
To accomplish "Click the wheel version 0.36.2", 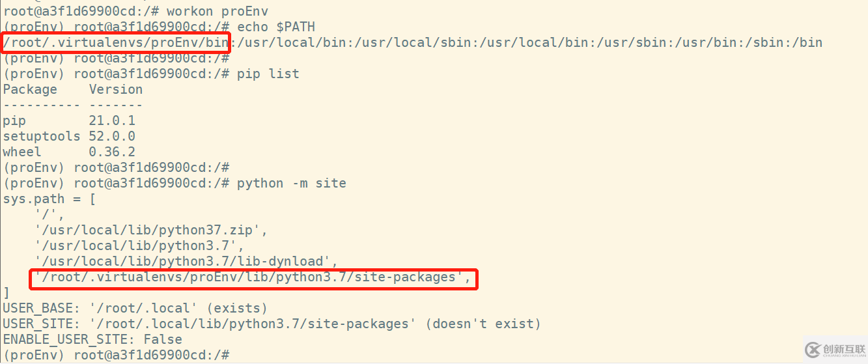I will 111,152.
